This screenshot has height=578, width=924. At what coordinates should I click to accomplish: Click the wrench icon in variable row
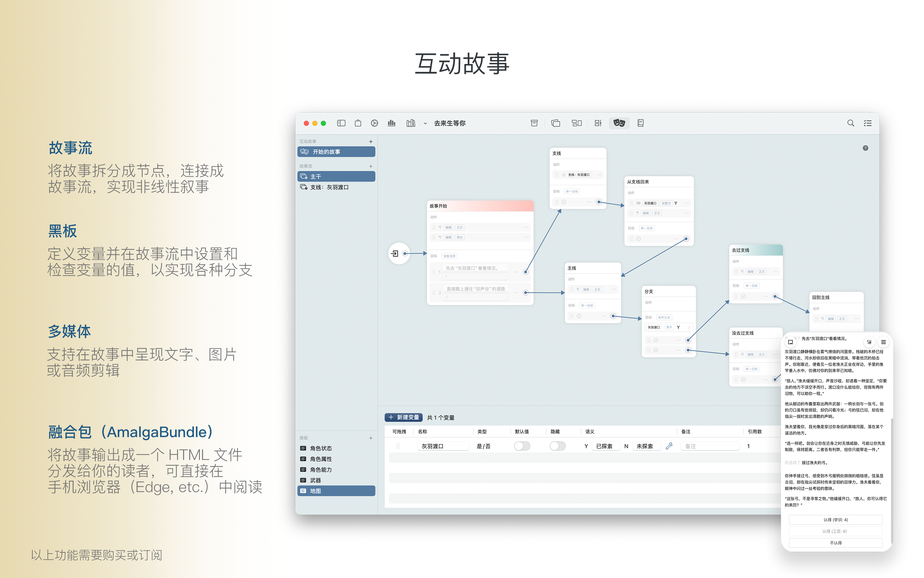(669, 446)
